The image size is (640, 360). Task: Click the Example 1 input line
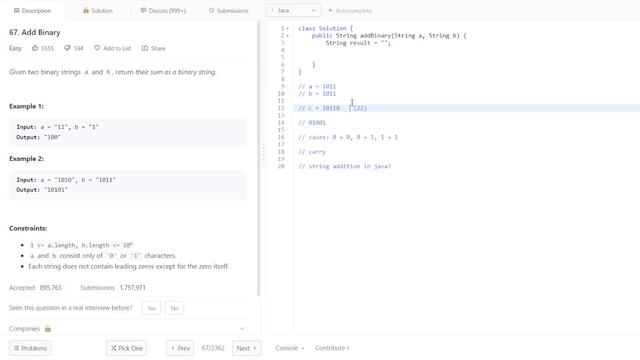(x=58, y=127)
